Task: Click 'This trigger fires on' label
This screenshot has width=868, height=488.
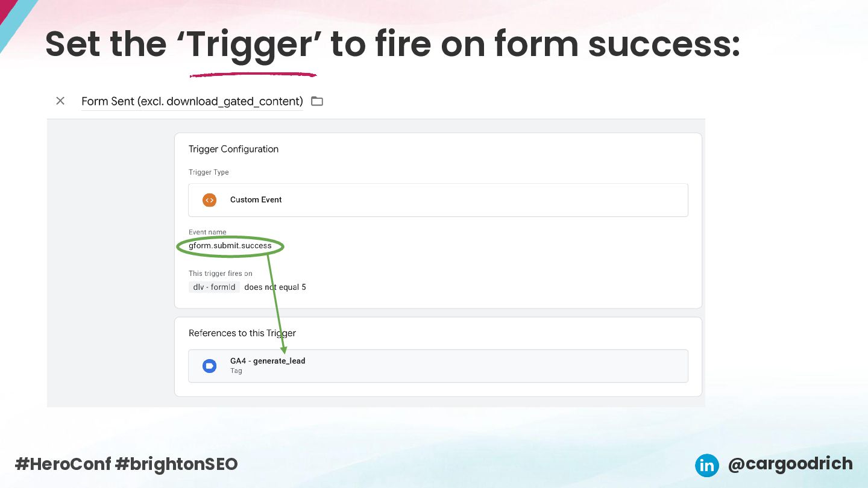Action: [x=221, y=274]
